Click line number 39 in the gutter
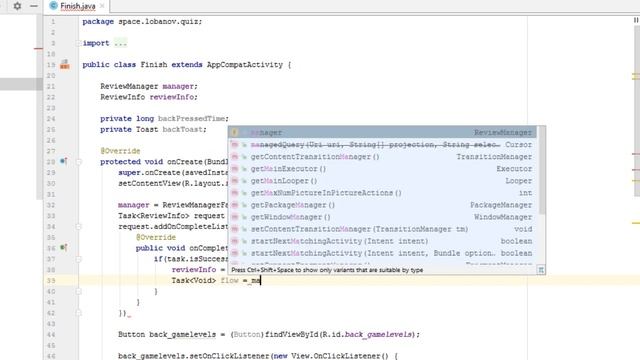The height and width of the screenshot is (360, 640). pyautogui.click(x=51, y=280)
